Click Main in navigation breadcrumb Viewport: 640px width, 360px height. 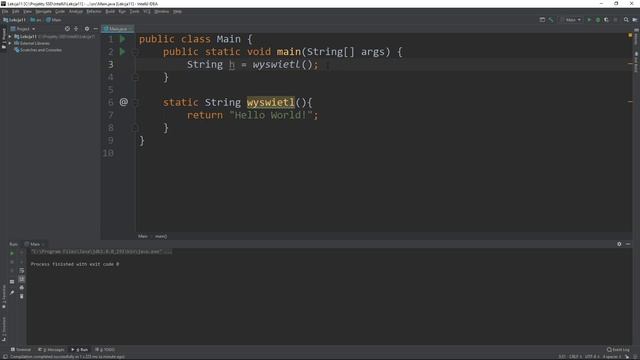(x=54, y=20)
